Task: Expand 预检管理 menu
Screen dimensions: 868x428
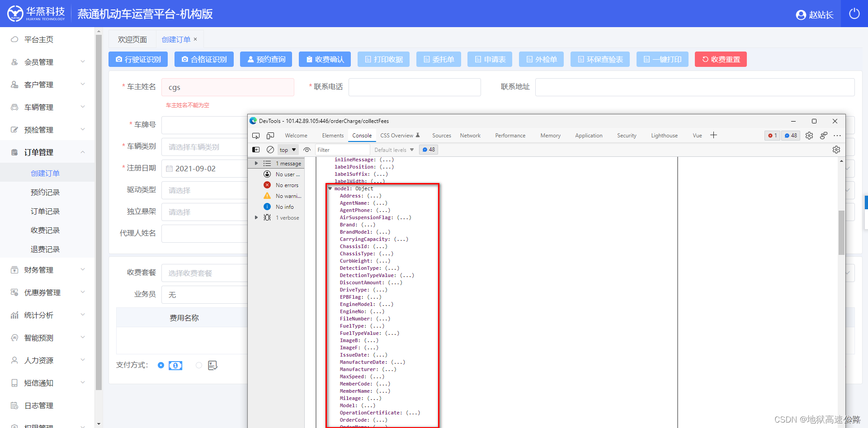Action: click(47, 130)
